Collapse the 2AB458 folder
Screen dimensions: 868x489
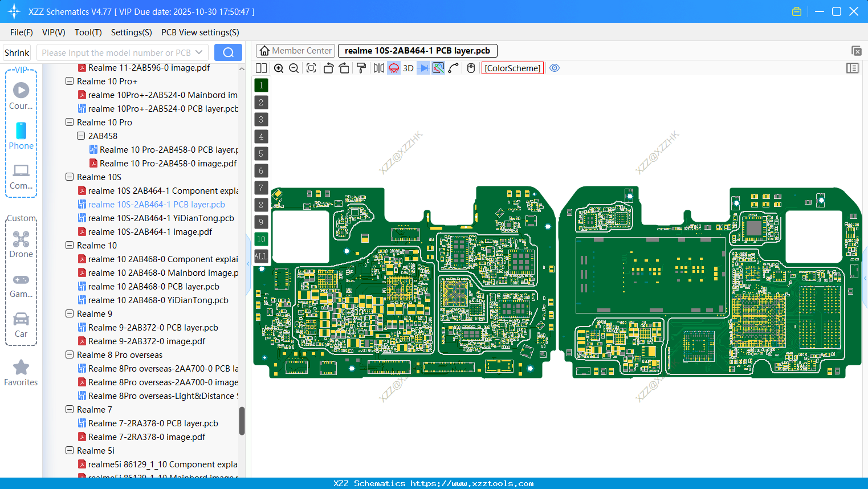point(81,136)
